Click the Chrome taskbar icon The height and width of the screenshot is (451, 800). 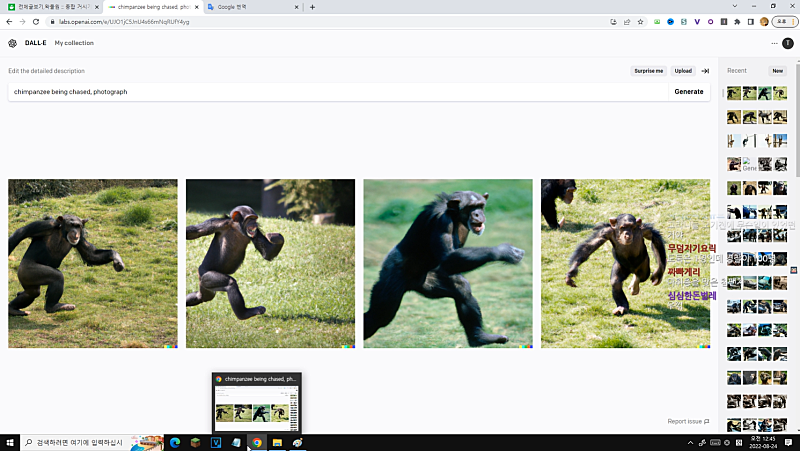pos(257,442)
